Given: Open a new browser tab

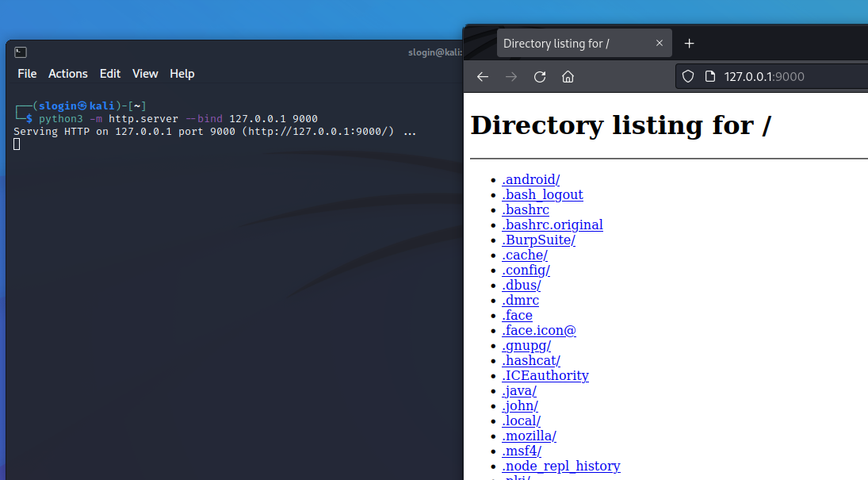Looking at the screenshot, I should [689, 43].
